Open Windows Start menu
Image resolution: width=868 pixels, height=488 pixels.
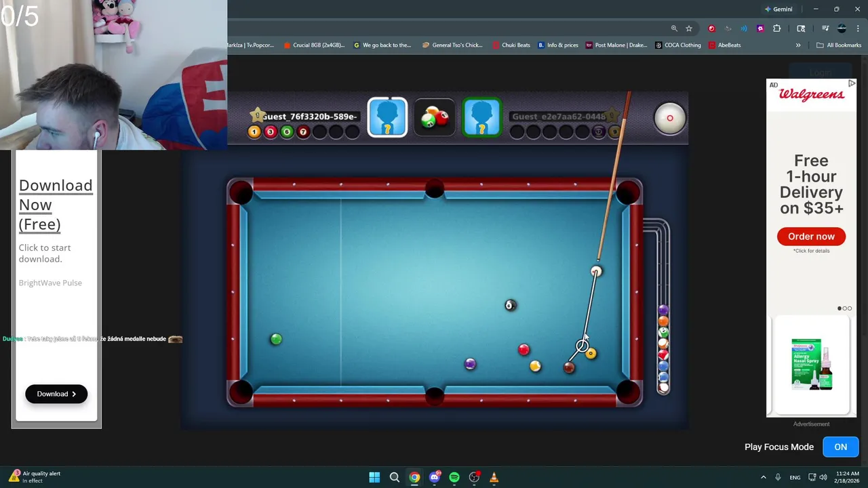[x=374, y=477]
